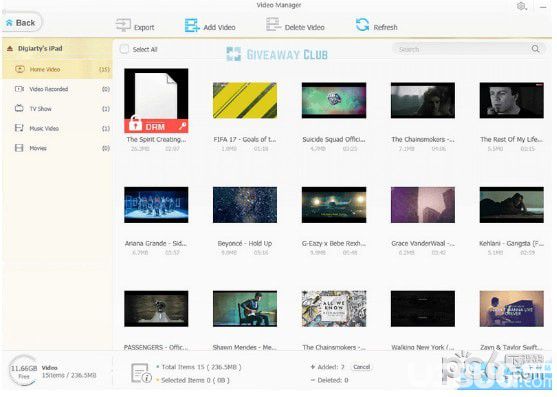Click the Refresh icon
The width and height of the screenshot is (557, 397).
coord(362,25)
